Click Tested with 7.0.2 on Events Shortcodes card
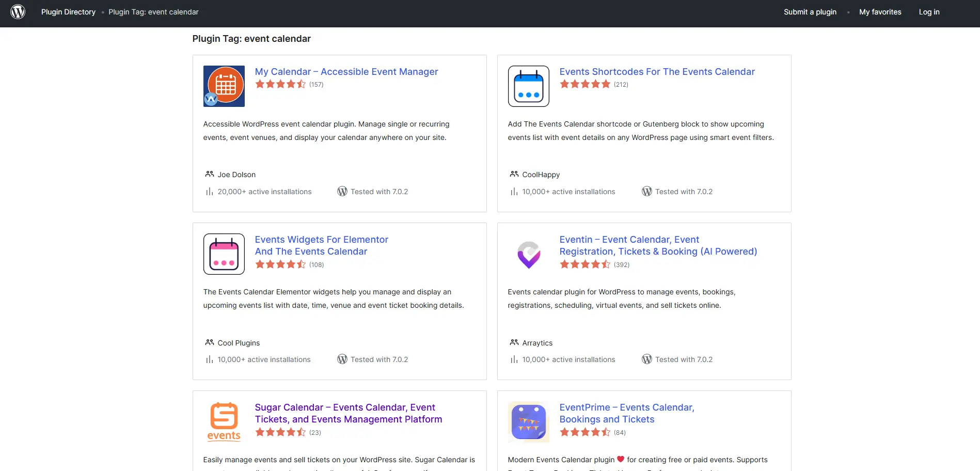Image resolution: width=980 pixels, height=471 pixels. 684,192
